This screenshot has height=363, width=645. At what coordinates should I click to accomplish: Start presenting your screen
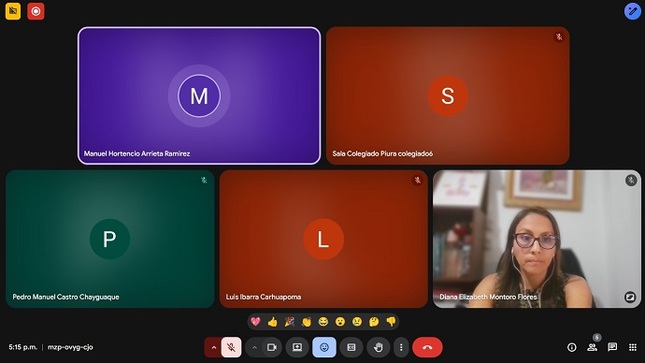coord(297,347)
